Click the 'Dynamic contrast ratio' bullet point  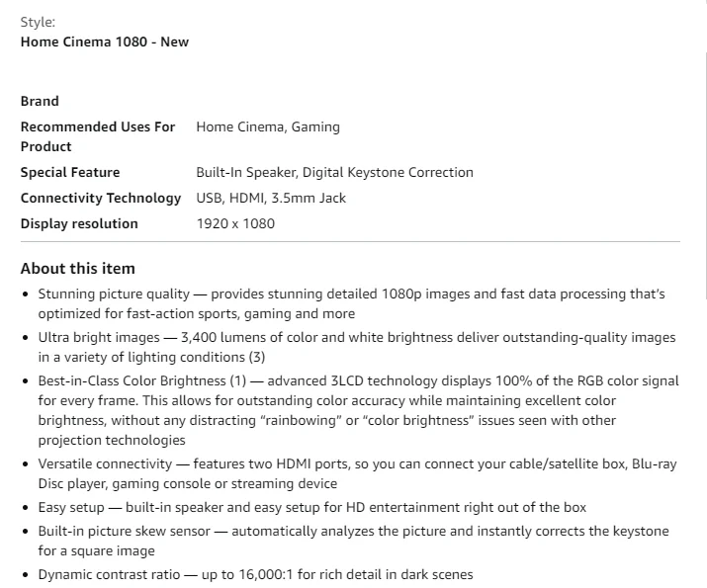click(255, 574)
